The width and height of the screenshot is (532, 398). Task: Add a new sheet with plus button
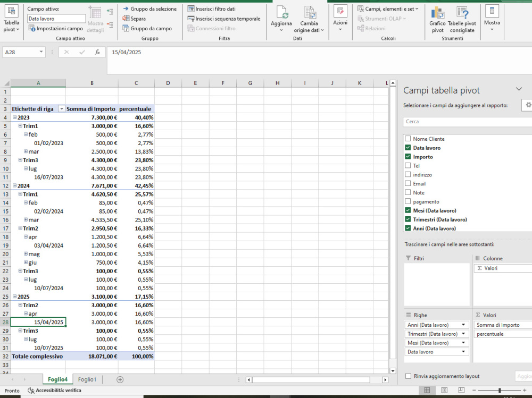120,380
